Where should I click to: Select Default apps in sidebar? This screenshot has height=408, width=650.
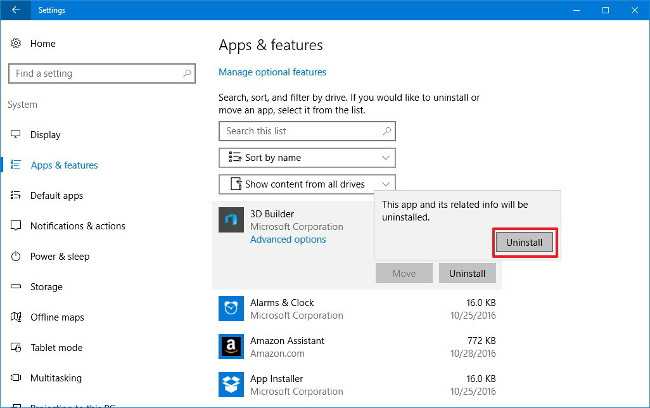(x=56, y=196)
